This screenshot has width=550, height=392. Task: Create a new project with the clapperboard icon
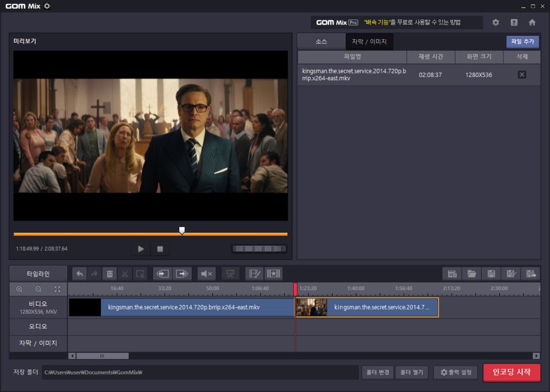point(452,274)
